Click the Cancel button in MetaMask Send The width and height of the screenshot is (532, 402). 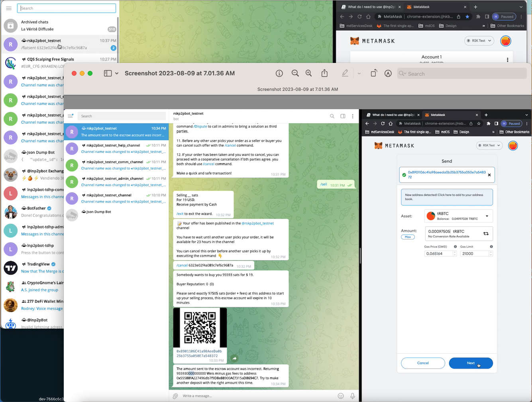[423, 363]
